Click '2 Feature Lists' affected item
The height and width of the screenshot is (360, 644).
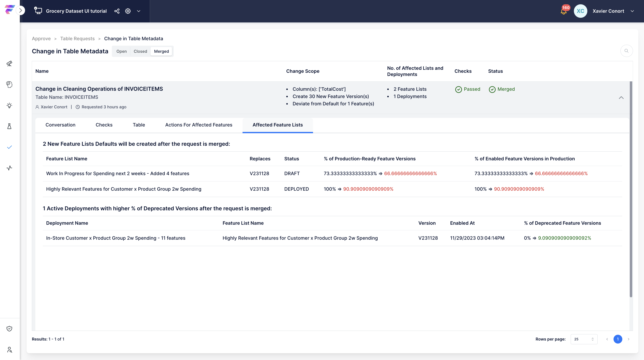[410, 89]
